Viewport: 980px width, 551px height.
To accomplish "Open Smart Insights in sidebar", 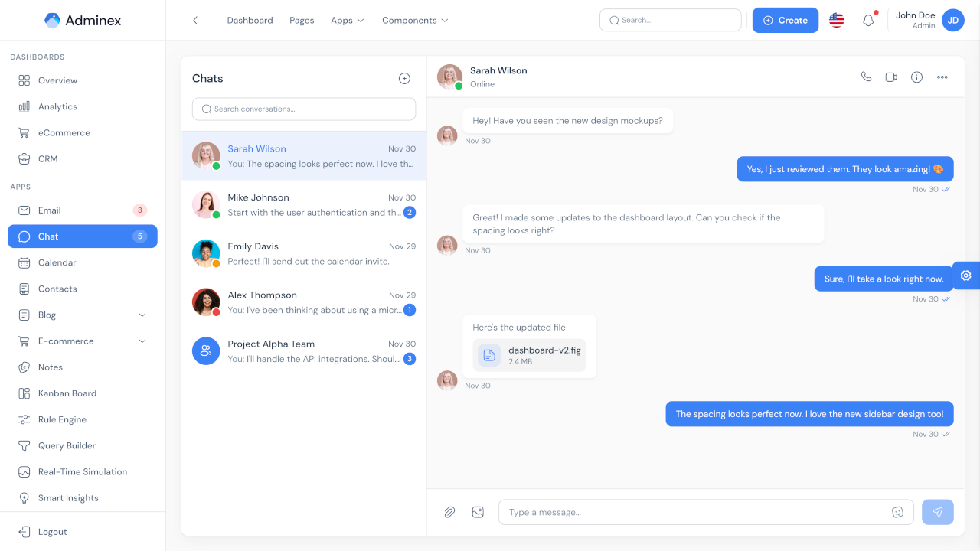I will (83, 497).
